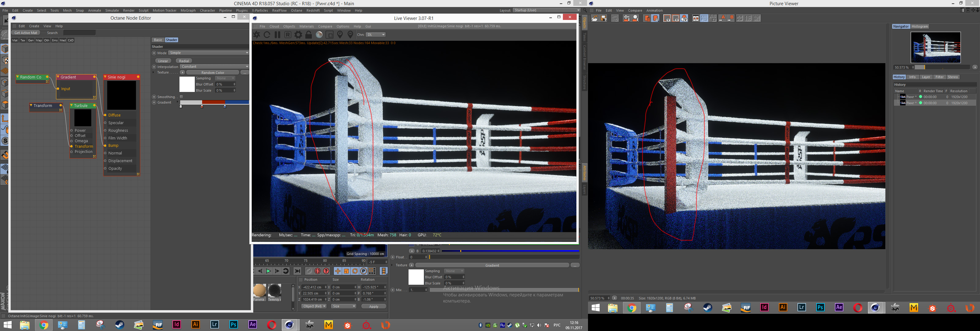
Task: Toggle the Interpolation animation radio dot
Action: click(154, 67)
